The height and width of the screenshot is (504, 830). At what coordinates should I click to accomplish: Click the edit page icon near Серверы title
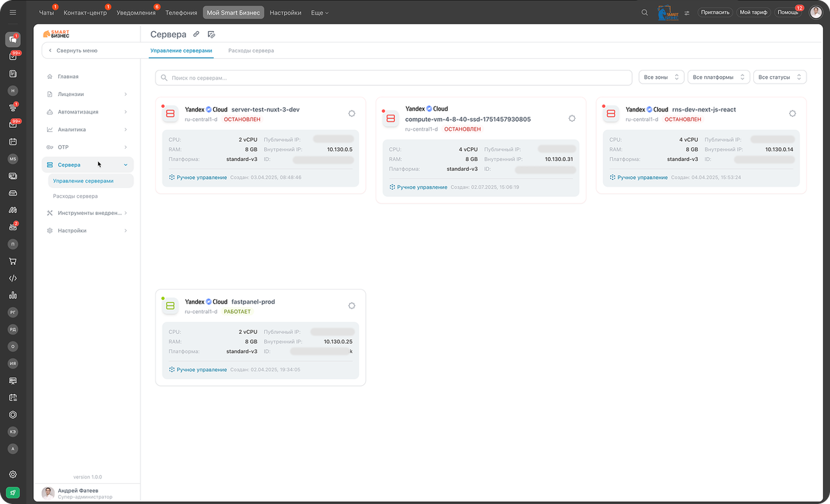point(212,33)
